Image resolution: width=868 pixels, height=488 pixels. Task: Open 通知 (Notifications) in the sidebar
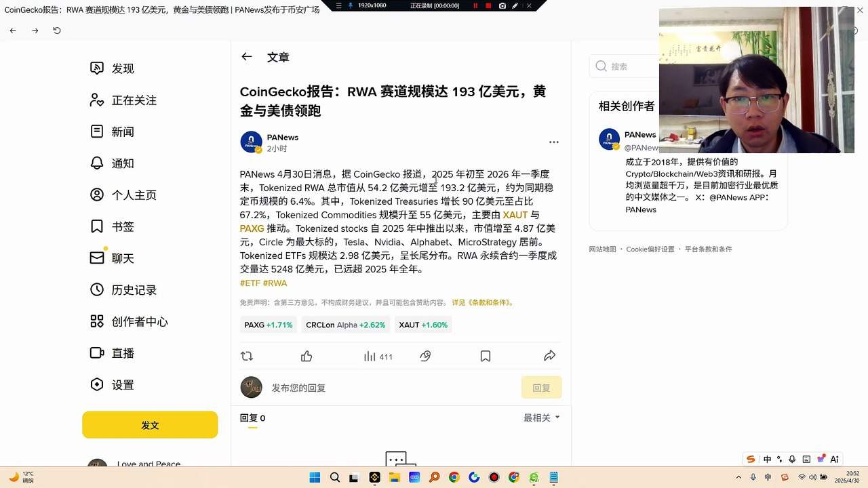coord(113,163)
